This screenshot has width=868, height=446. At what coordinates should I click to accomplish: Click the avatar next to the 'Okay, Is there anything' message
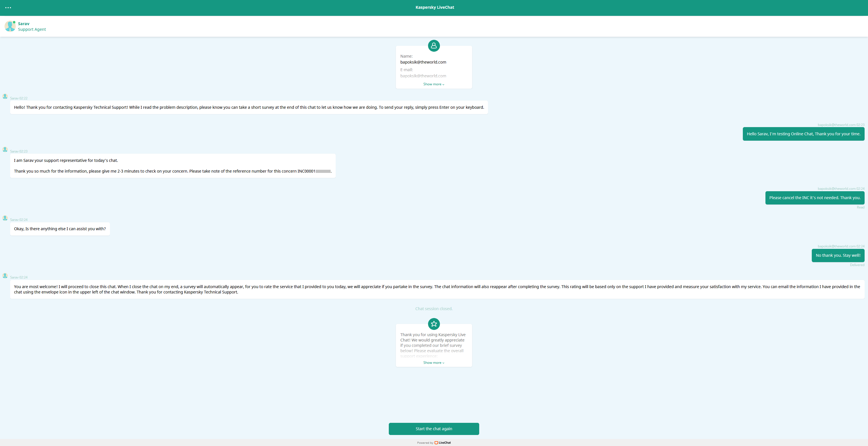click(x=5, y=218)
